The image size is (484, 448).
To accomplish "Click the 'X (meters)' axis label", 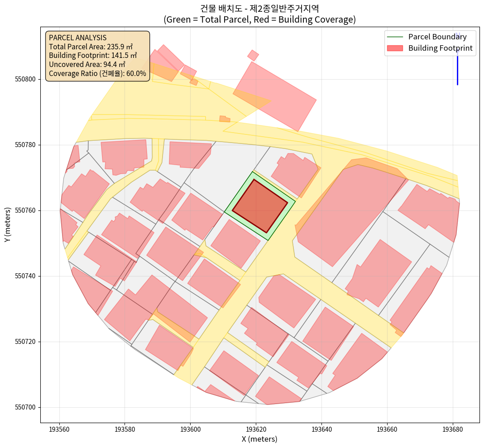I will [259, 439].
